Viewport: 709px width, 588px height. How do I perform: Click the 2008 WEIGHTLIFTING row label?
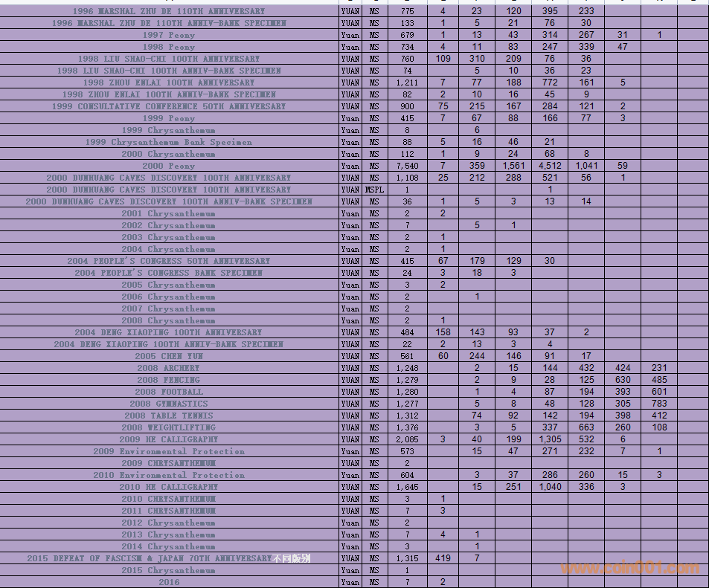[168, 427]
